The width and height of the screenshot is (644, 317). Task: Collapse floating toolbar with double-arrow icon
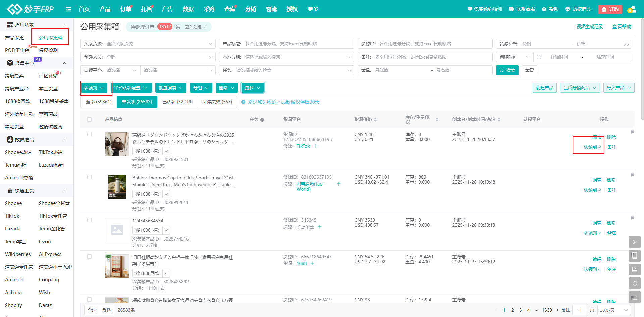coord(635,242)
